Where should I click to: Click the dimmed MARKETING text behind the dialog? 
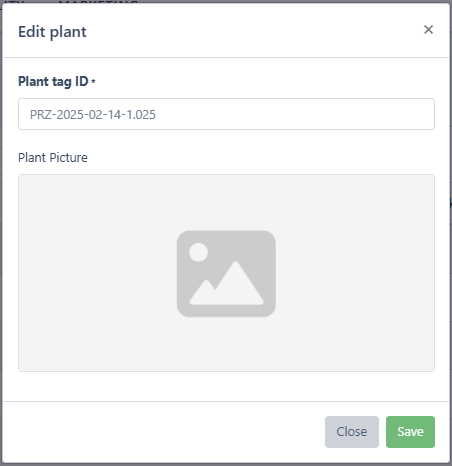point(98,2)
